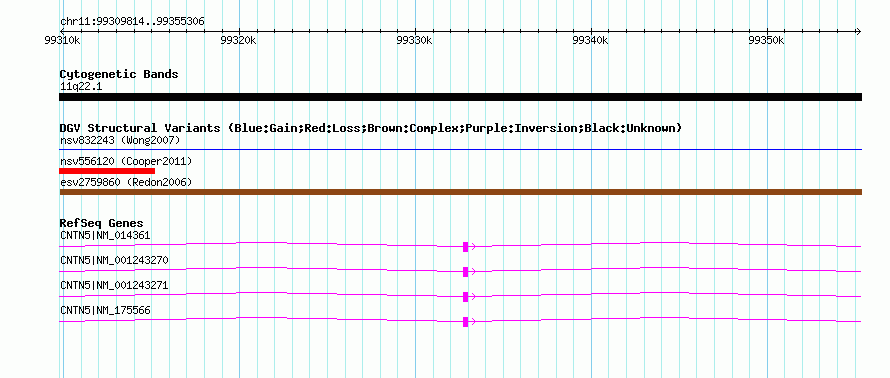Open nsv832243 (Wong2007) variant label
The image size is (890, 378).
(x=120, y=140)
